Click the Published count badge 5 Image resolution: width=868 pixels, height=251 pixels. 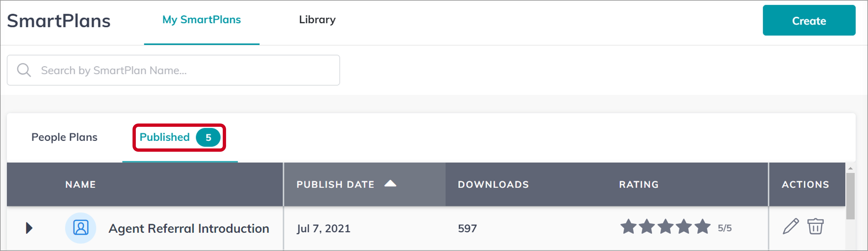(208, 137)
